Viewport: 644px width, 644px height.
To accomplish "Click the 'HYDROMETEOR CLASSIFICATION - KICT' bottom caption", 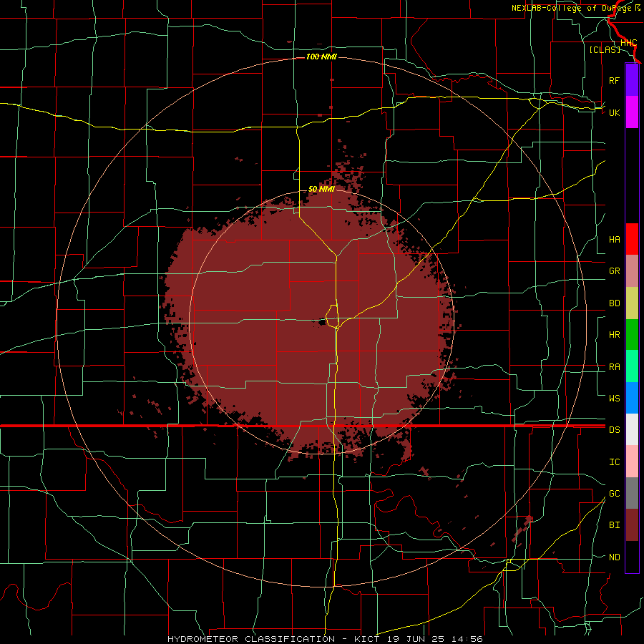I will (x=273, y=639).
